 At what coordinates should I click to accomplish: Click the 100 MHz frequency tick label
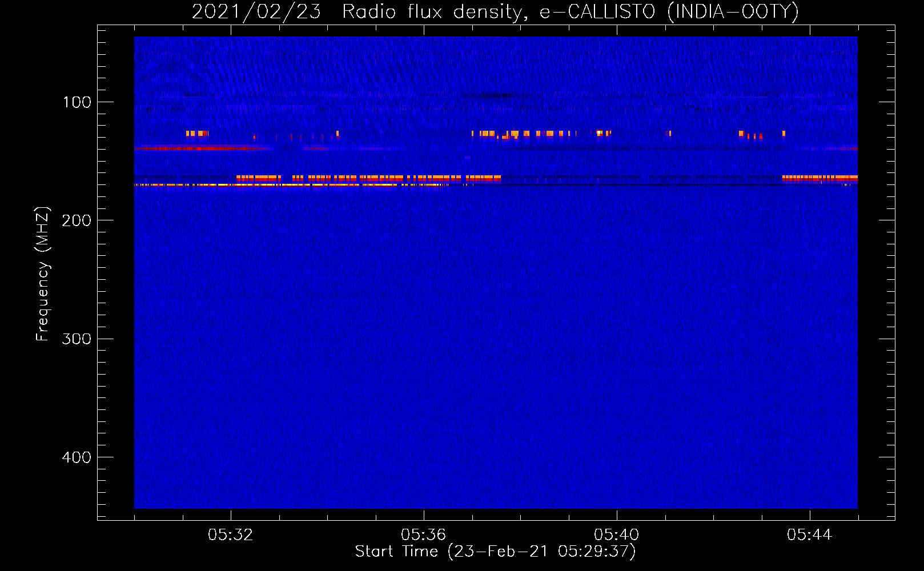pos(77,102)
